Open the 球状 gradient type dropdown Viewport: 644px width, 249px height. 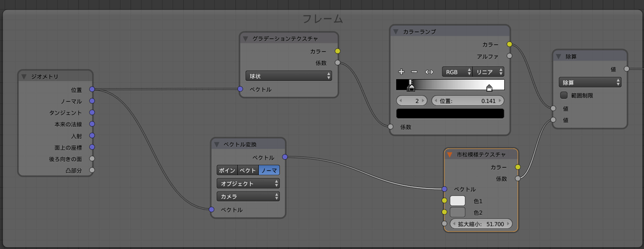(x=289, y=76)
